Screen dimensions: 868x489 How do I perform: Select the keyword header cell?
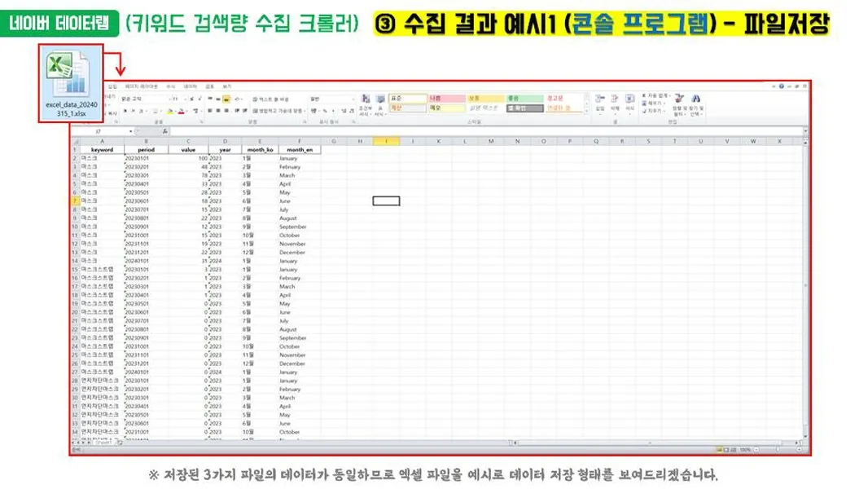pos(102,149)
